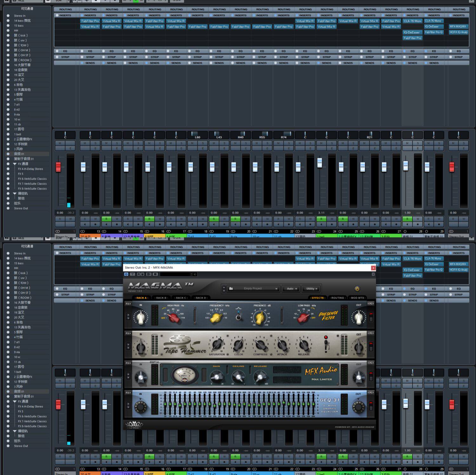Image resolution: width=476 pixels, height=475 pixels.
Task: Open FX menu of Presence Filter rack
Action: click(128, 304)
